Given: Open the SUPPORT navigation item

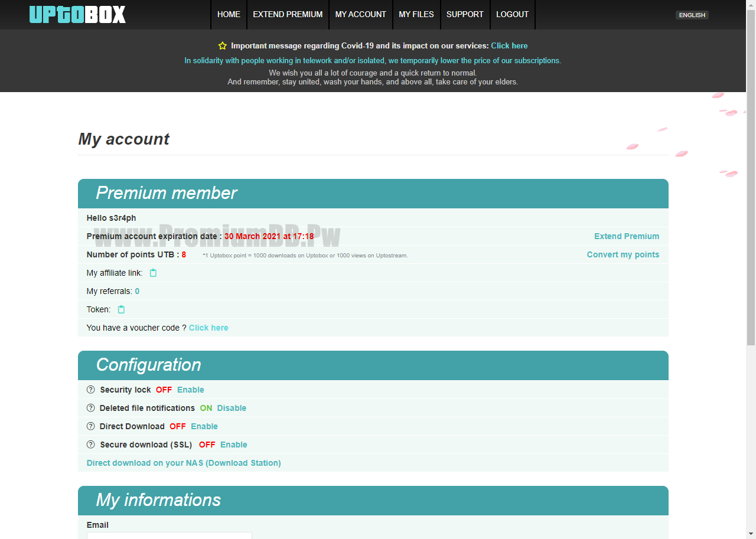Looking at the screenshot, I should [465, 14].
